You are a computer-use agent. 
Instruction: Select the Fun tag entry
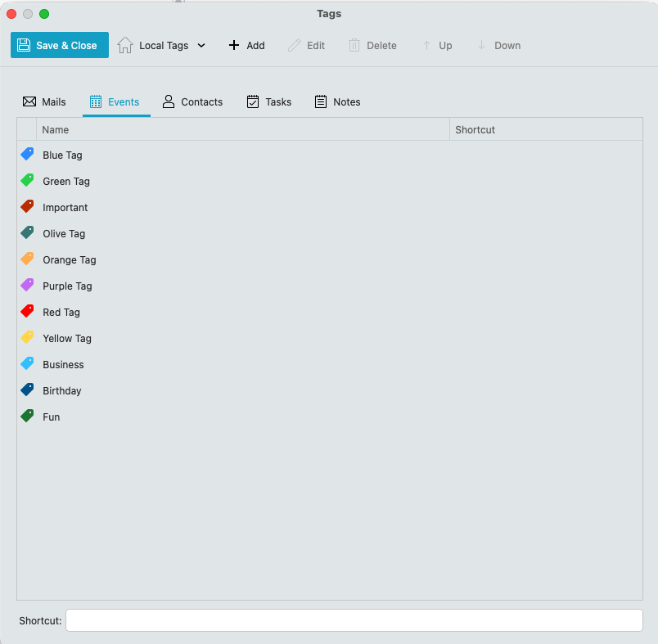(x=52, y=417)
